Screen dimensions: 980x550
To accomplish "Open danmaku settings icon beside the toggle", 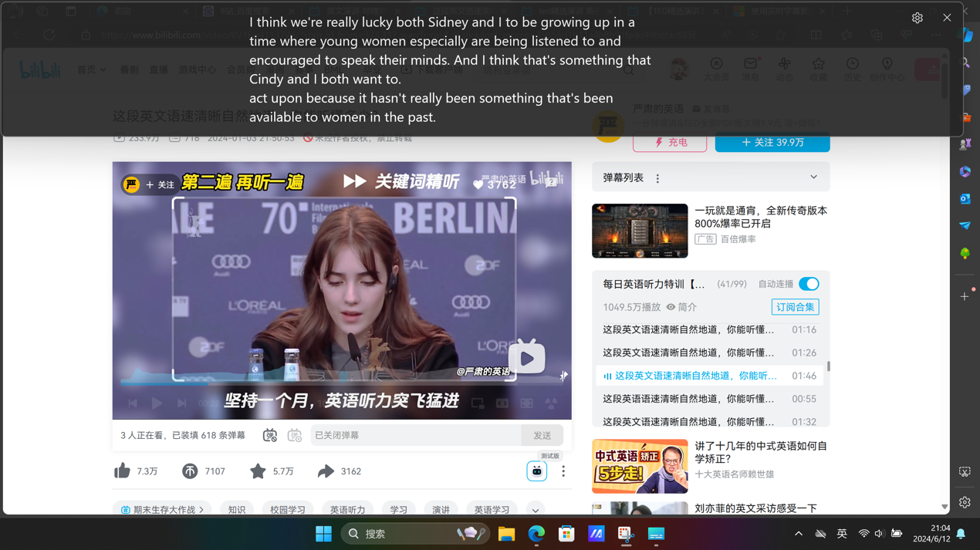I will click(x=295, y=436).
